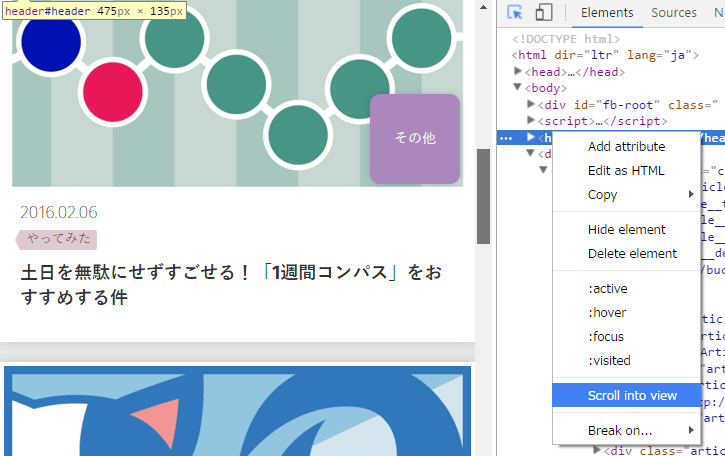Collapse the div node below the header row
Screen dimensions: 725x456
click(531, 153)
